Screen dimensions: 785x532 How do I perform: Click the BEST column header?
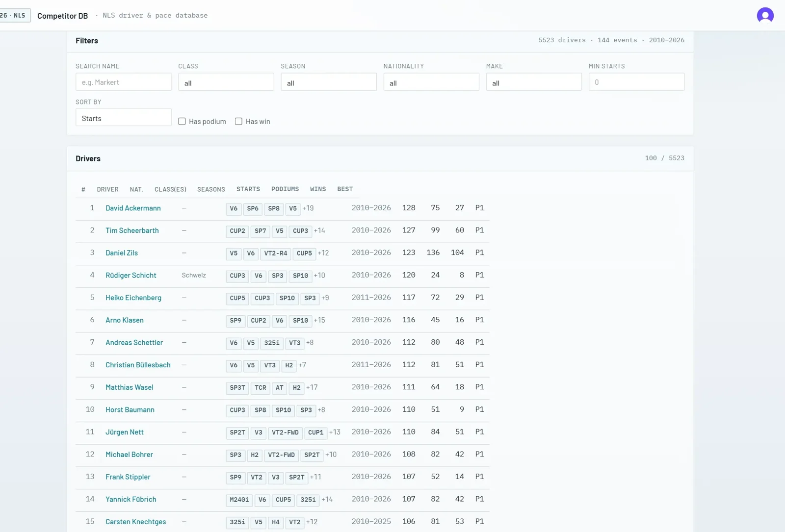[x=345, y=189]
